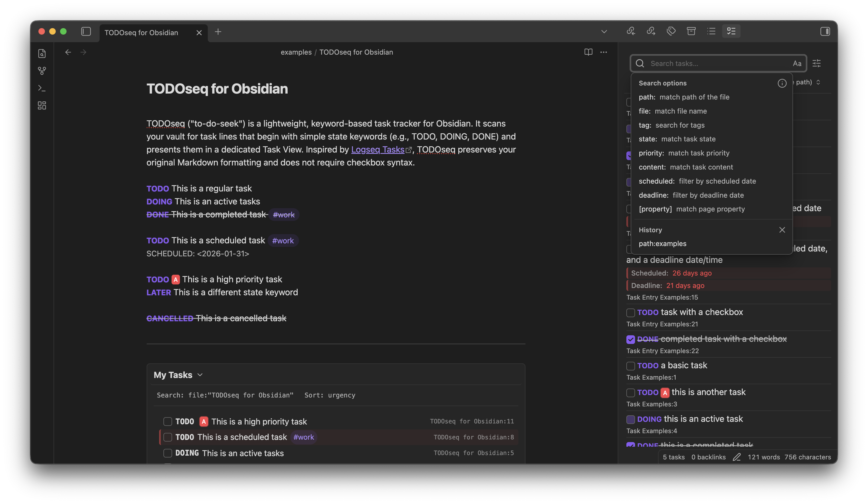
Task: Toggle reading view book icon
Action: click(588, 52)
